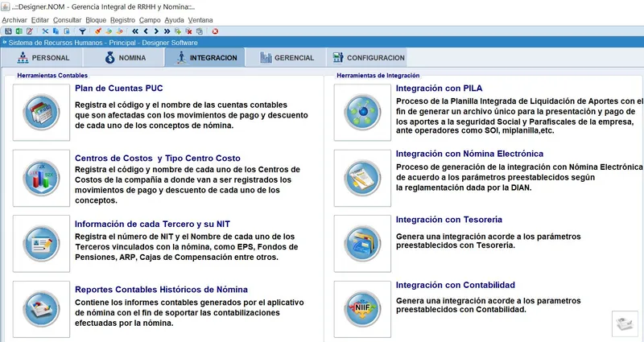Screen dimensions: 644x342
Task: Open Plan de Cuentas PUC icon
Action: 42,113
